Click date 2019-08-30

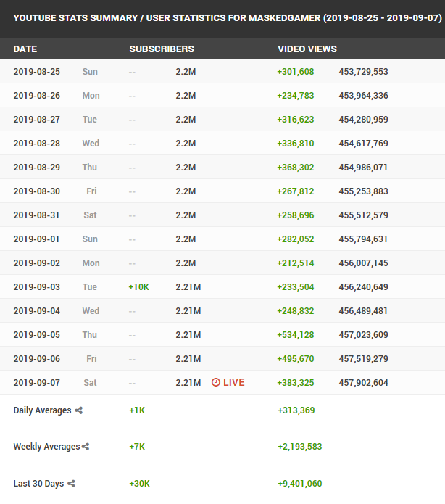(x=37, y=191)
